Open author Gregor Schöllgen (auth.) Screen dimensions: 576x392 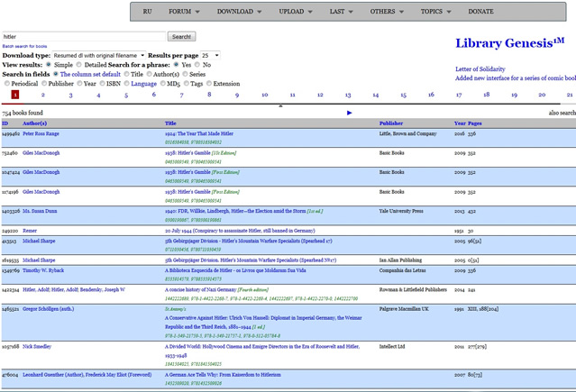(48, 309)
